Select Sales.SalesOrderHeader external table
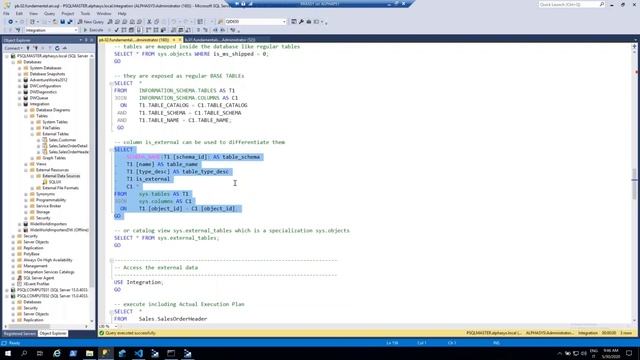The width and height of the screenshot is (640, 360). (69, 152)
